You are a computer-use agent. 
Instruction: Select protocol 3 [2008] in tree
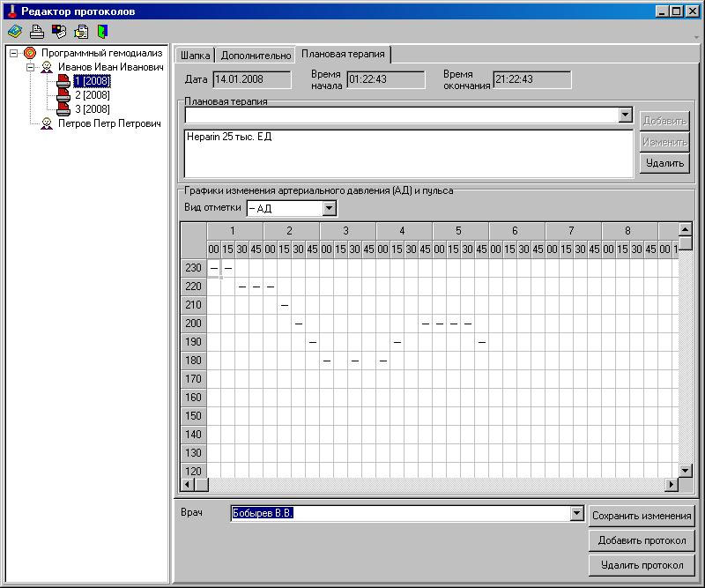92,109
